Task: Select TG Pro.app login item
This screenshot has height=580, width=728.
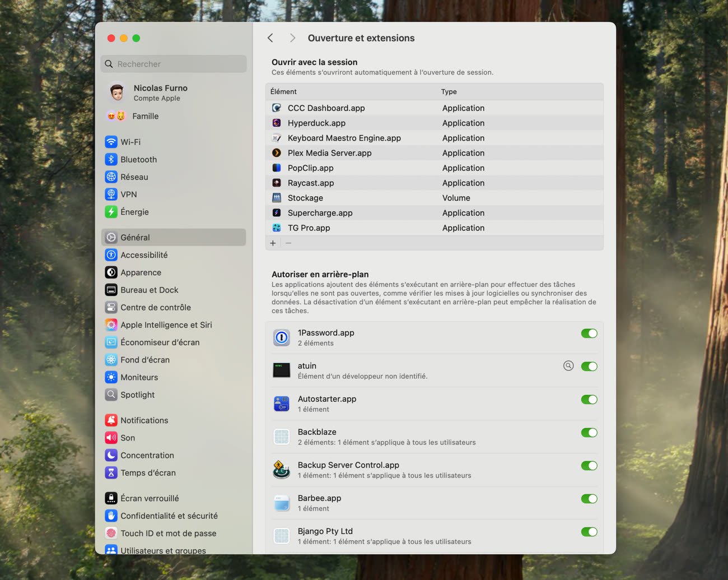Action: point(435,228)
